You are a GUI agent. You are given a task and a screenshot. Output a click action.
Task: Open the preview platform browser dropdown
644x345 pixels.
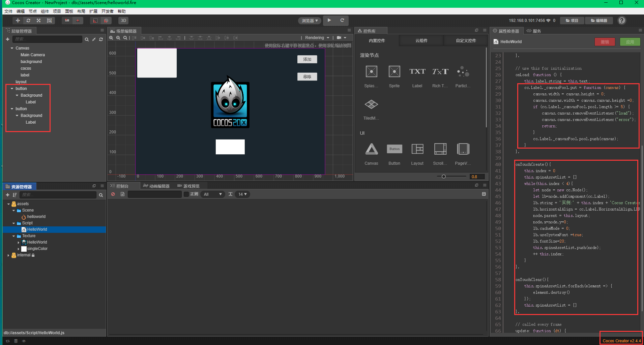(x=310, y=21)
